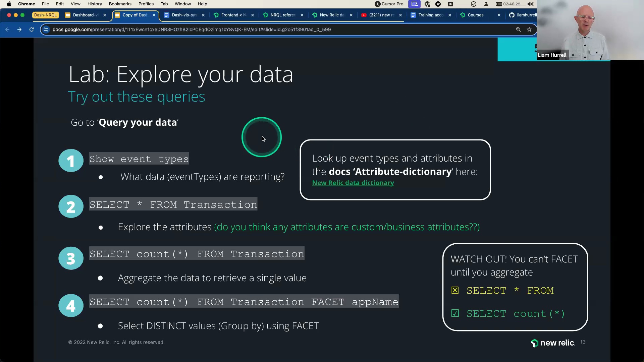Click the docs.google.com address bar URL
This screenshot has width=644, height=362.
192,29
